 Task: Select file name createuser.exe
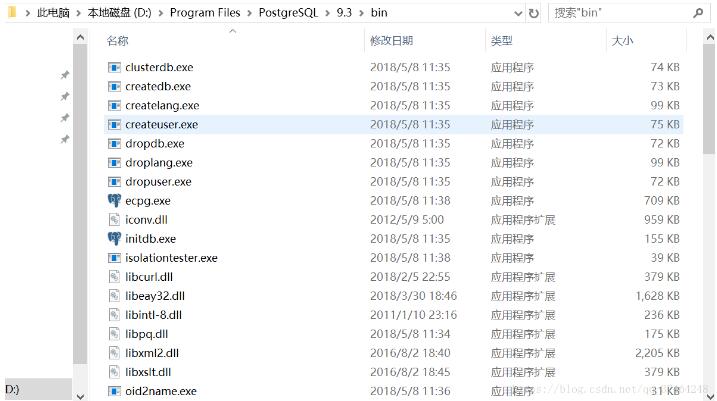tap(161, 125)
